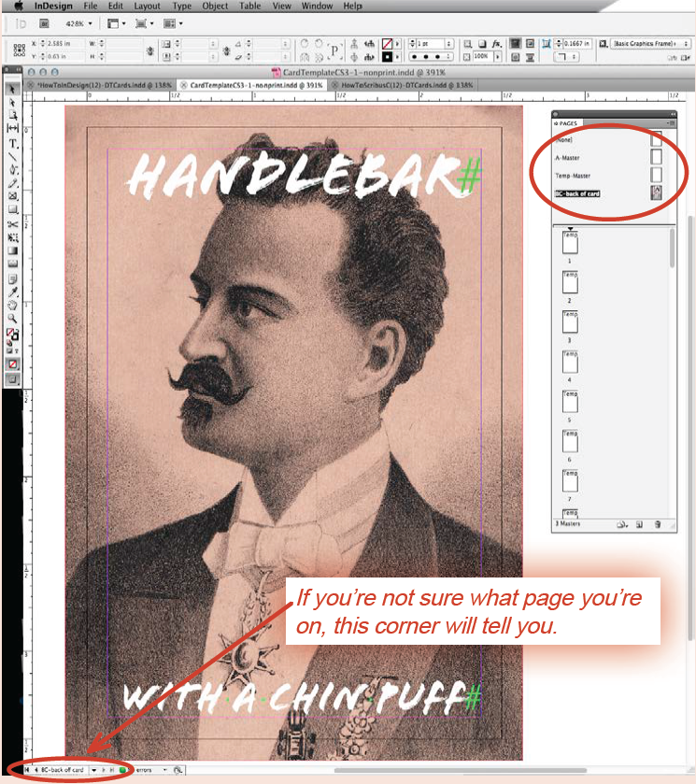Select page 3 thumbnail in Pages panel

(570, 321)
